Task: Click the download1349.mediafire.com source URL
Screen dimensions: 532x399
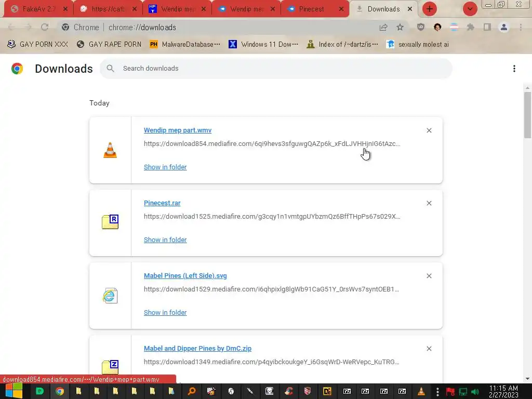Action: click(271, 362)
